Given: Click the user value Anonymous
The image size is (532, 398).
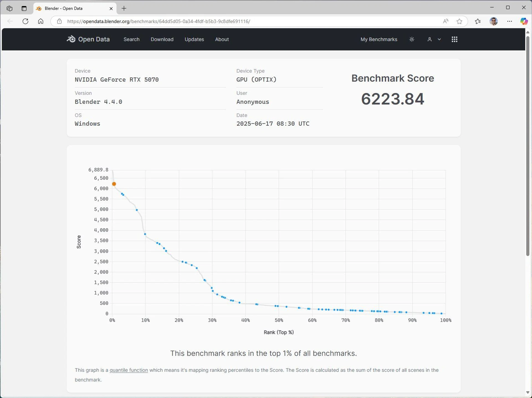Looking at the screenshot, I should coord(253,102).
